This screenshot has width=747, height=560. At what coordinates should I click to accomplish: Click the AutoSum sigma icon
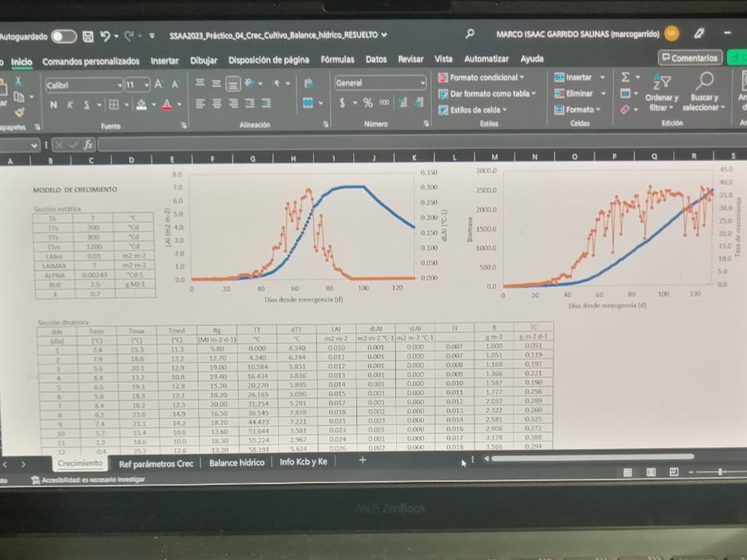tap(625, 77)
